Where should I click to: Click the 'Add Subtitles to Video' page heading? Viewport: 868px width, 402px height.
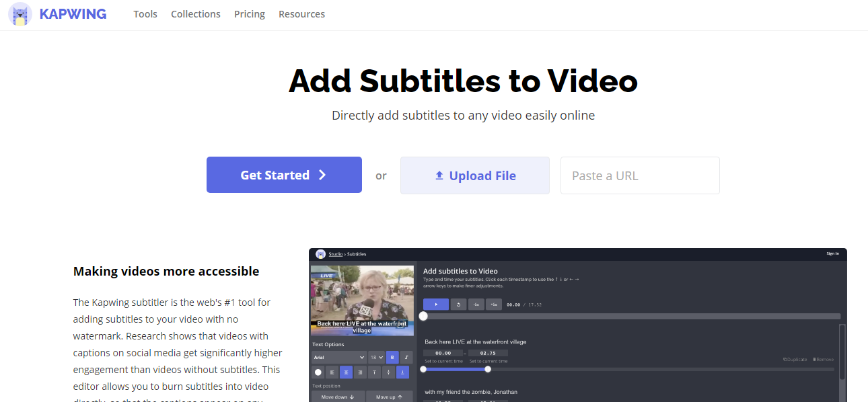pos(464,81)
